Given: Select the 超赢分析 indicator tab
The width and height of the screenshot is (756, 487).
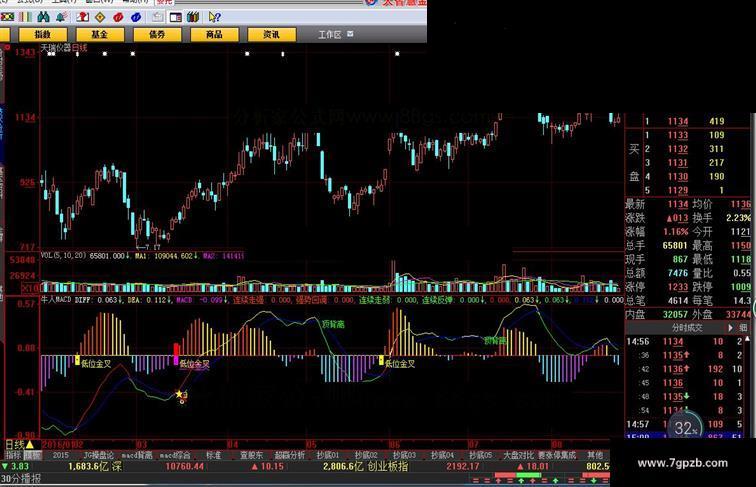Looking at the screenshot, I should [x=290, y=455].
